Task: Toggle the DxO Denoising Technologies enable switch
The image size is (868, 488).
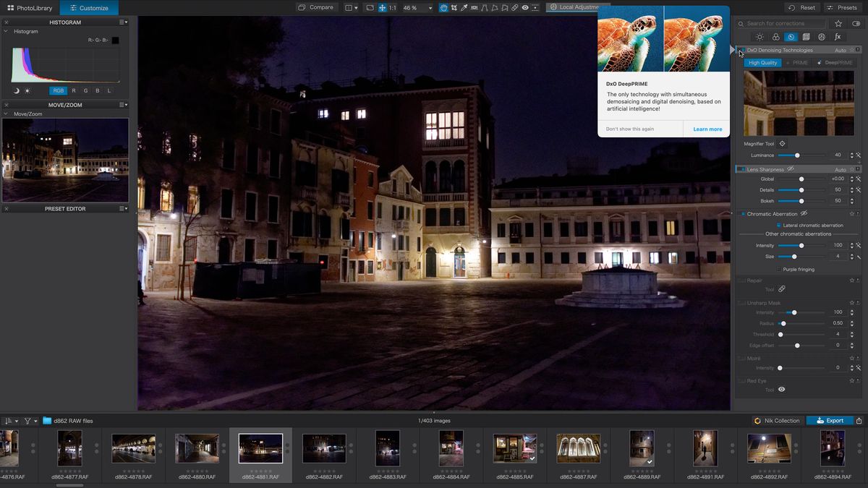Action: pos(741,50)
